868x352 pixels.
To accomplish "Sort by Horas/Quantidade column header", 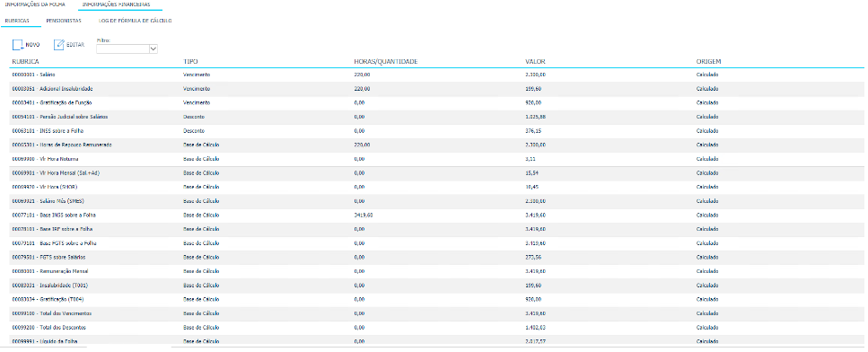I will 385,61.
